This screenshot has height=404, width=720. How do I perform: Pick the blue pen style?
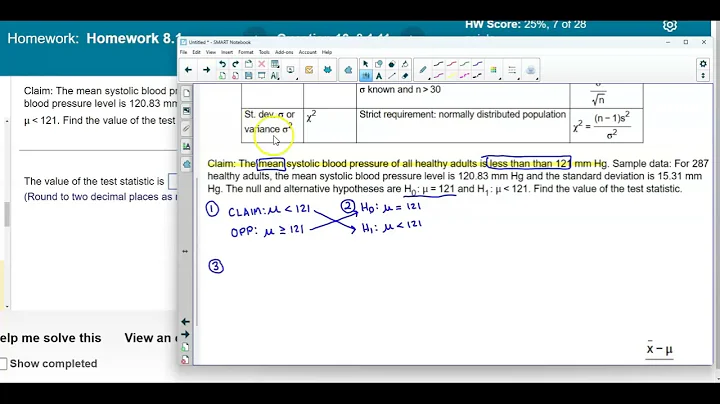pos(478,64)
